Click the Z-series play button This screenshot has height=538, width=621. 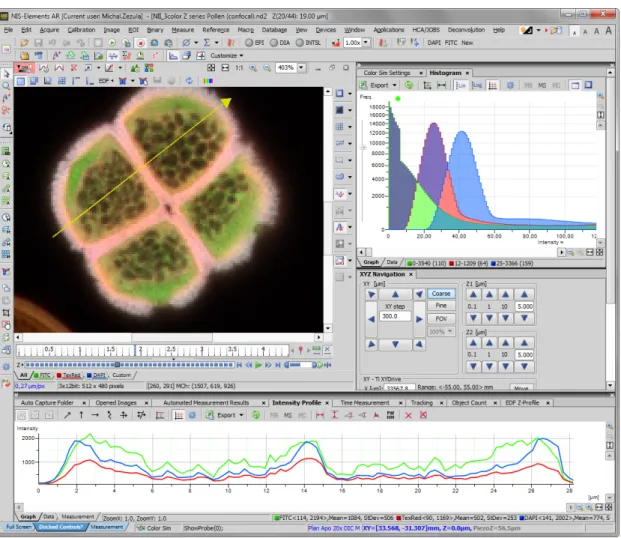[259, 365]
